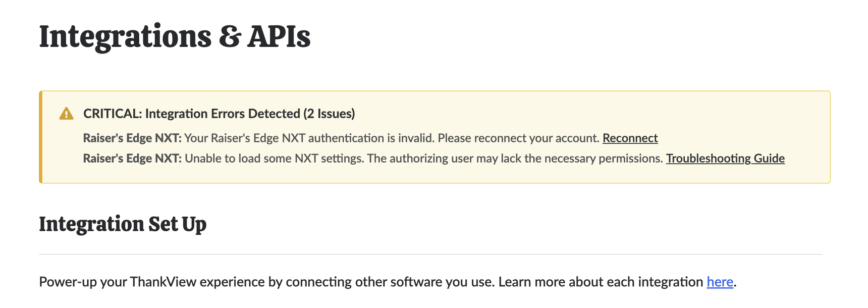Click the word "APIs" in the page title

[279, 36]
